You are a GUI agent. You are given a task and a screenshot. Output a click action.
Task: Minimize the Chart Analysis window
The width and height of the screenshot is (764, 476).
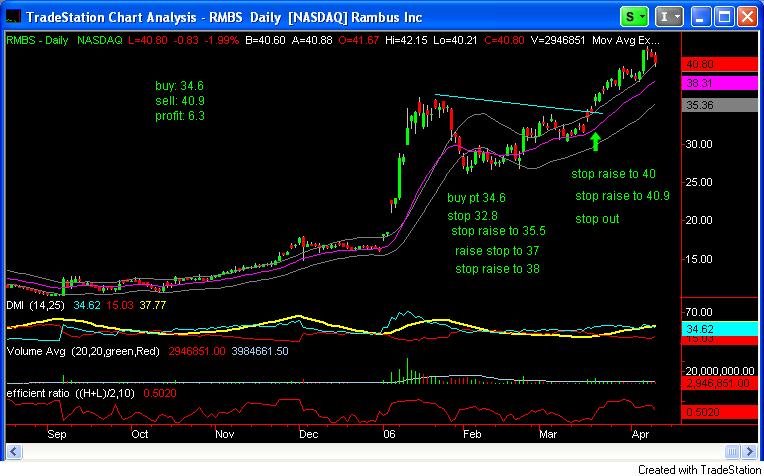click(701, 18)
